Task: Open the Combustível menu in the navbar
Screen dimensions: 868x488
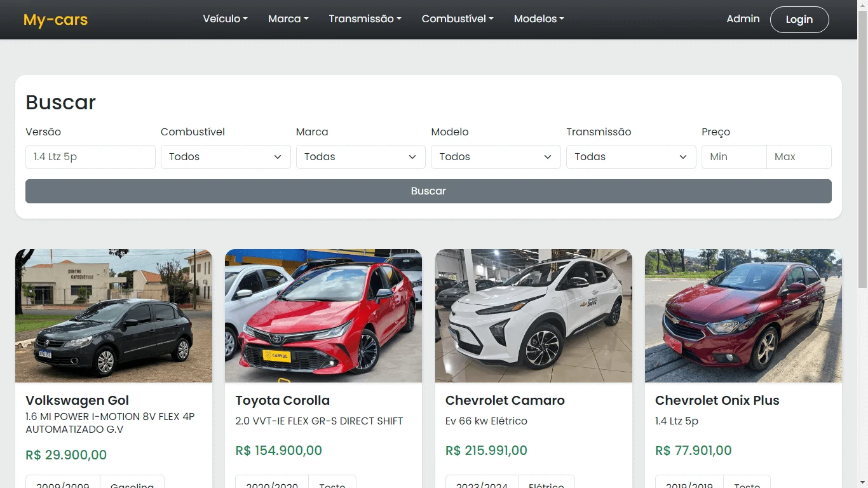Action: tap(457, 18)
